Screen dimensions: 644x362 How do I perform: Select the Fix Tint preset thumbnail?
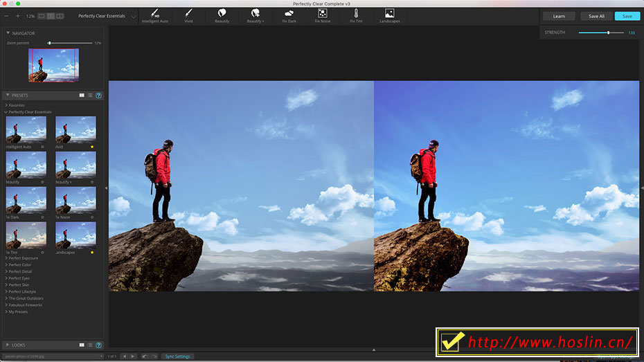26,235
